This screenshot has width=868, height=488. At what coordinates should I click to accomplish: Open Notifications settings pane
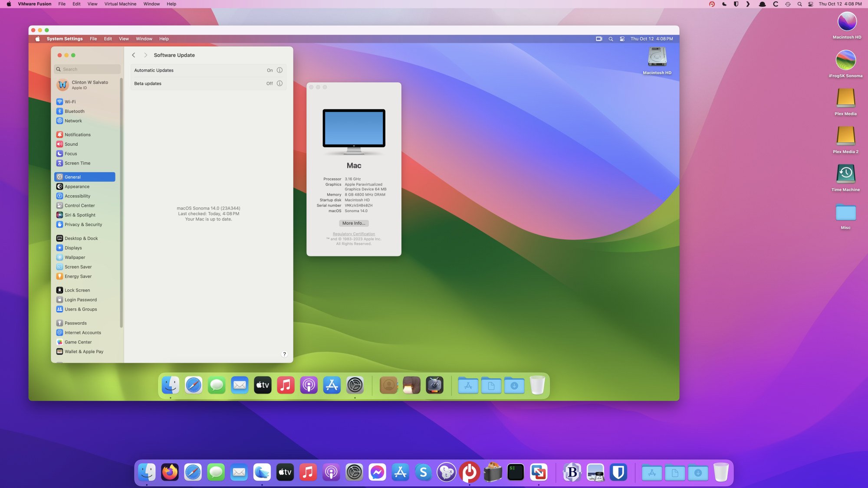click(85, 134)
